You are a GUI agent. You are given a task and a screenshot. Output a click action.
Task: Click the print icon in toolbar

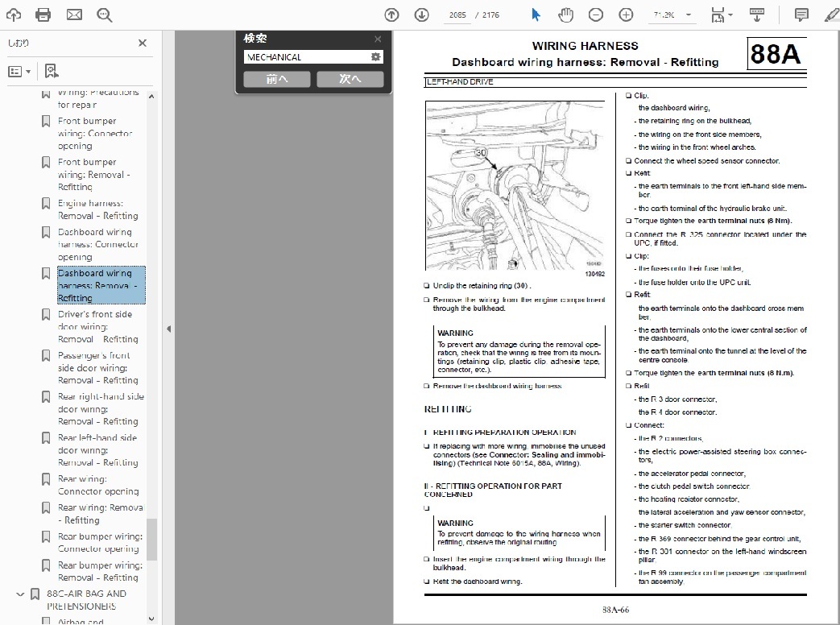(x=43, y=14)
